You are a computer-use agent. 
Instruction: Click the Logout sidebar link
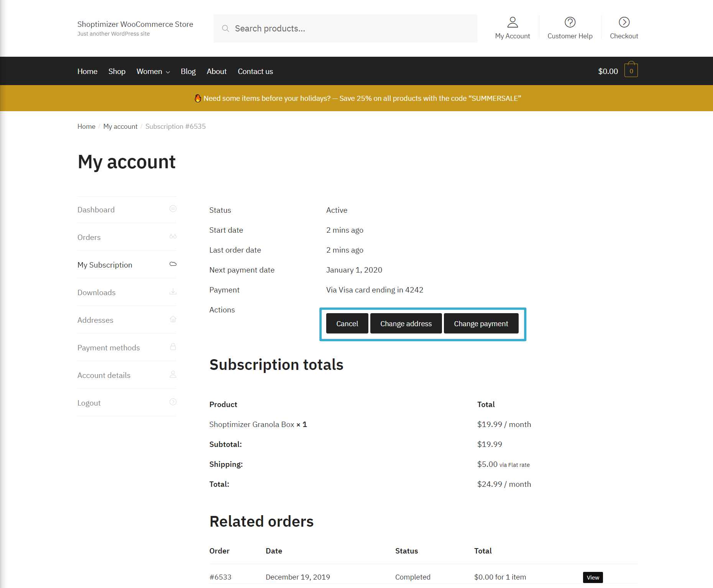89,403
